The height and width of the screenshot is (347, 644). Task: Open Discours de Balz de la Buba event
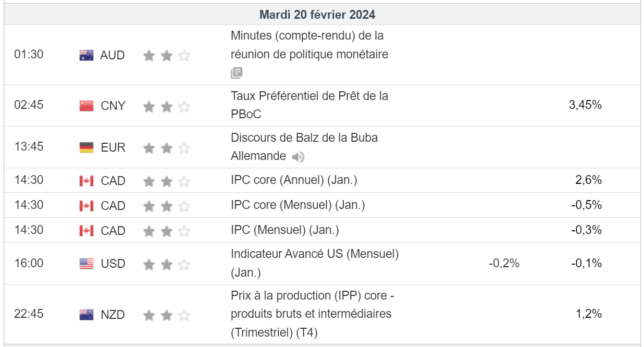pos(304,138)
